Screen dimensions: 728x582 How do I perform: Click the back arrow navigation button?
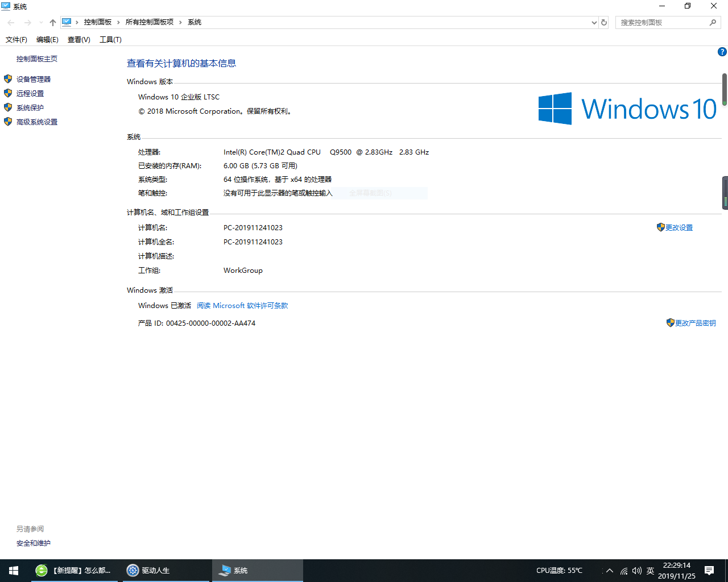click(x=11, y=23)
